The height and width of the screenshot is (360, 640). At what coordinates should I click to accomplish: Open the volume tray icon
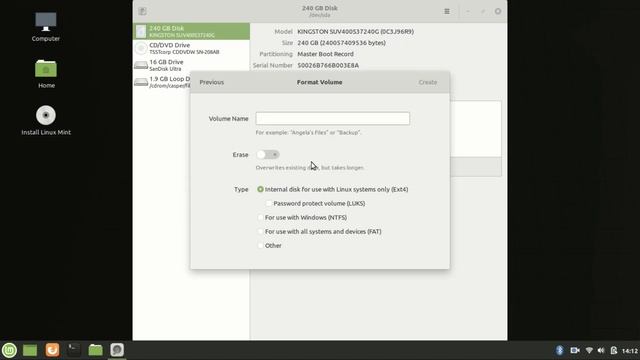601,350
